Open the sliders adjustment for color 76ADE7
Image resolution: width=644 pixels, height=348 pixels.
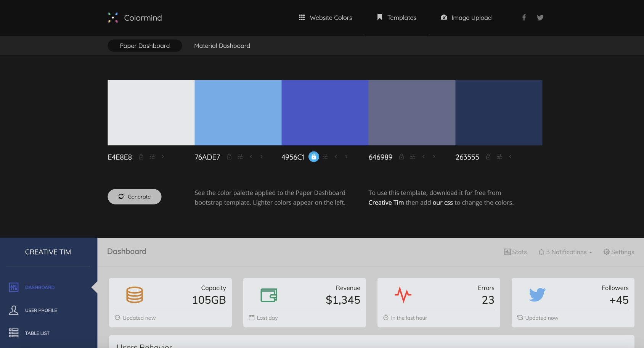pos(240,156)
